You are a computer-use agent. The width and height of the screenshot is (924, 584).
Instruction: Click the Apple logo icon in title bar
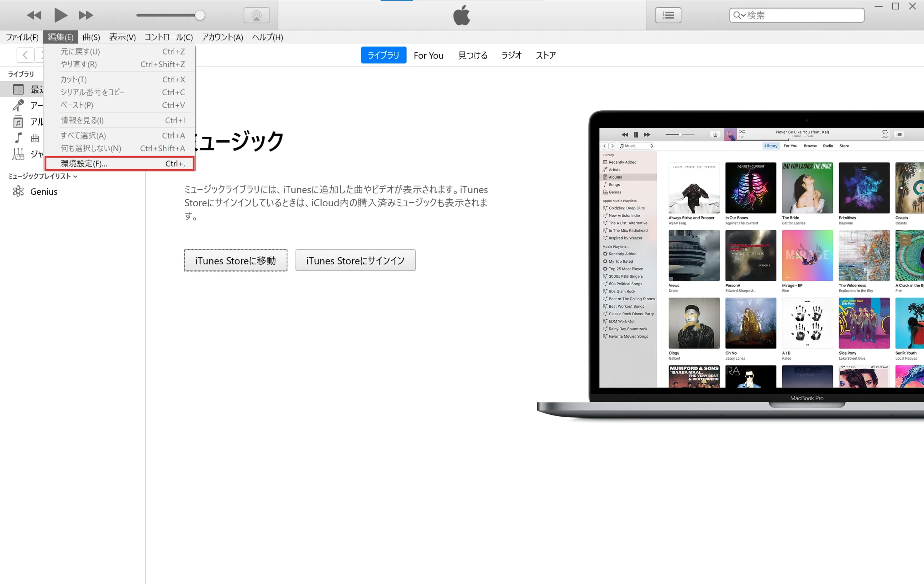click(461, 15)
